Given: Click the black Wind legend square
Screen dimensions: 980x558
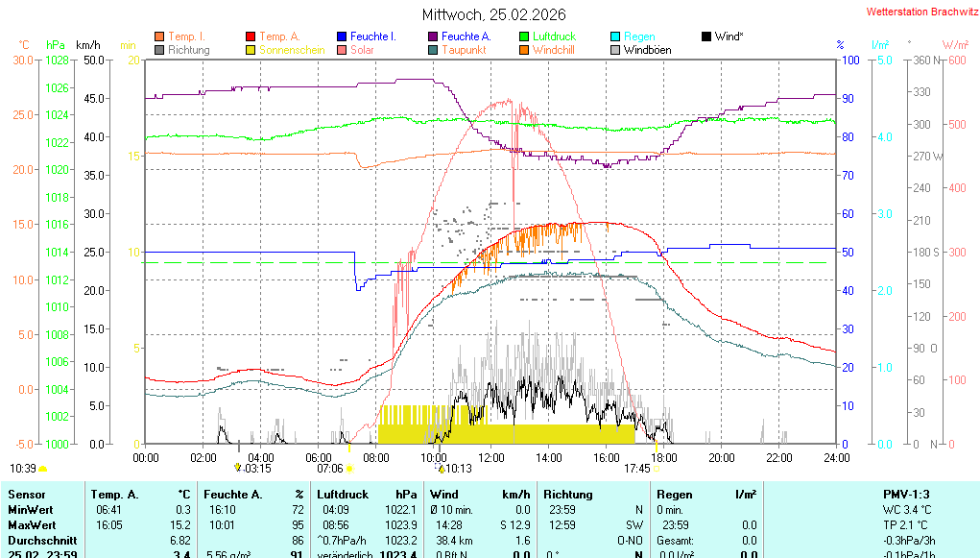Looking at the screenshot, I should pyautogui.click(x=706, y=36).
